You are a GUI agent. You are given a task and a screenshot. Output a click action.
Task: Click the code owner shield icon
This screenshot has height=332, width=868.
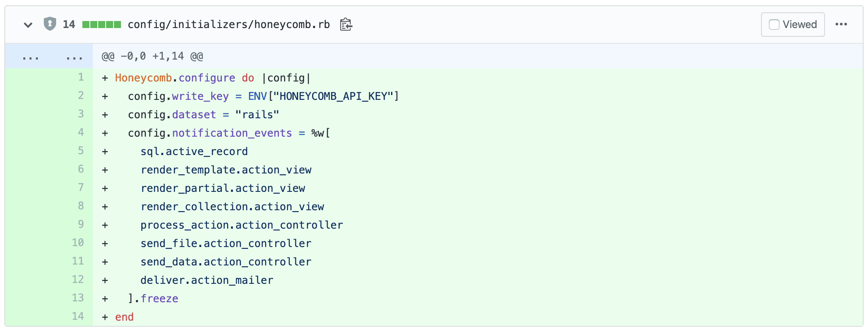(50, 24)
